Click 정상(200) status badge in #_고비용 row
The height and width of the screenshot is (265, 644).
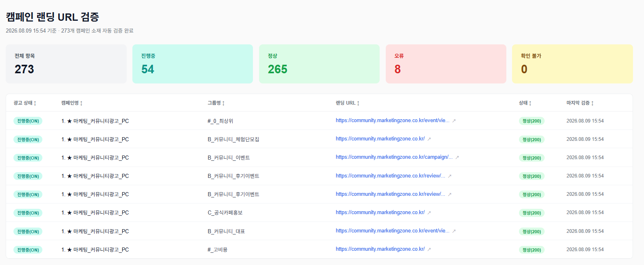(x=532, y=250)
